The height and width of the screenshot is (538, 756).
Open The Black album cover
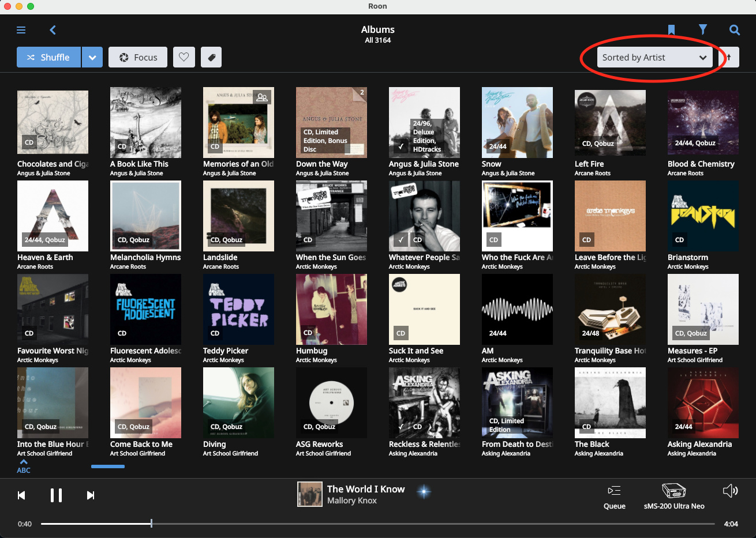[x=610, y=402]
